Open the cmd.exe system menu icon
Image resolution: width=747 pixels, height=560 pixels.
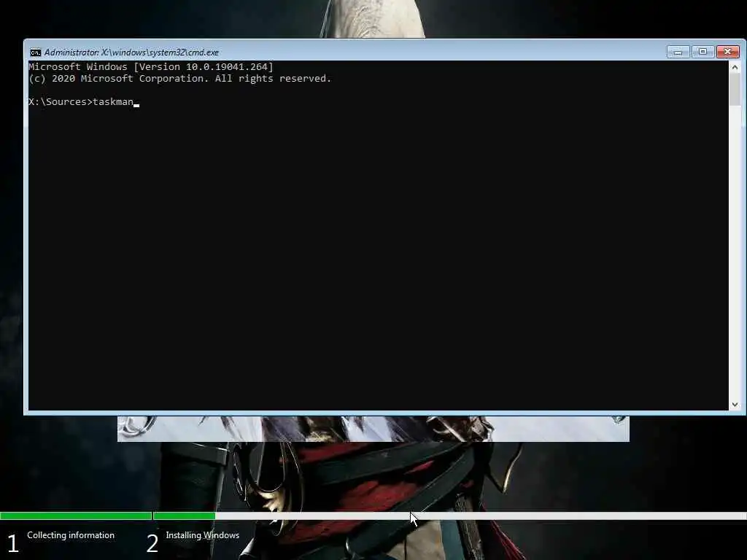(35, 52)
